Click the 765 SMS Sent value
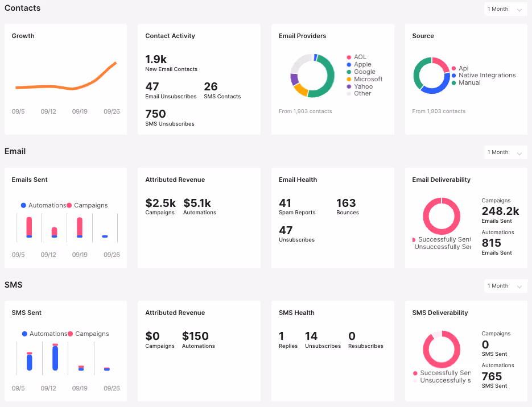The height and width of the screenshot is (407, 532). (492, 376)
